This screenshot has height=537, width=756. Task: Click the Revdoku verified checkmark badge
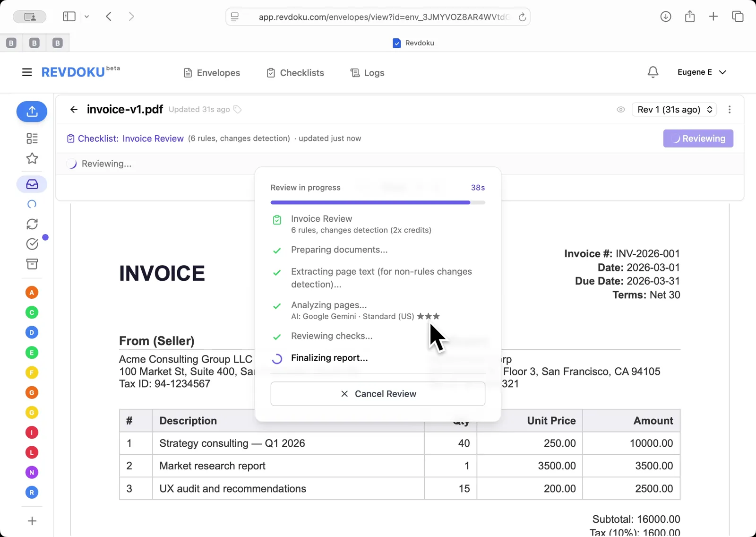pos(396,43)
